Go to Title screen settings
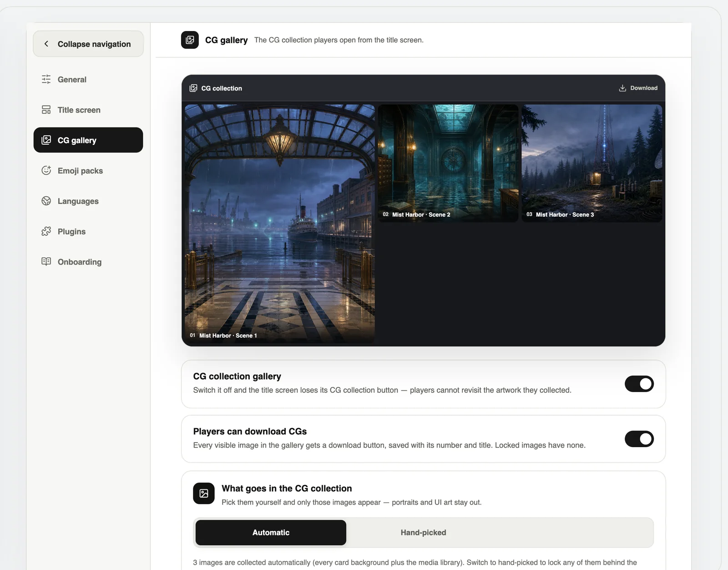 click(88, 110)
